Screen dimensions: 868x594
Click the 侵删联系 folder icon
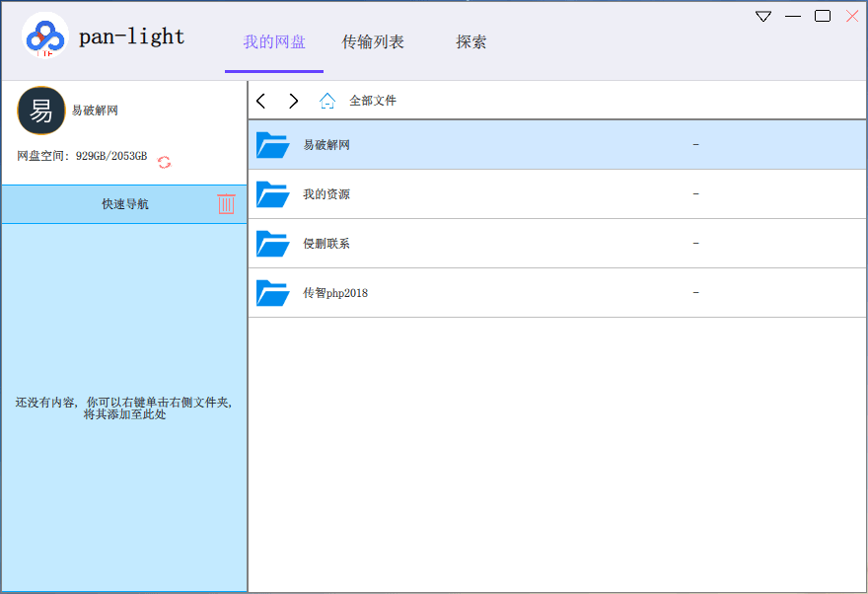pyautogui.click(x=272, y=244)
